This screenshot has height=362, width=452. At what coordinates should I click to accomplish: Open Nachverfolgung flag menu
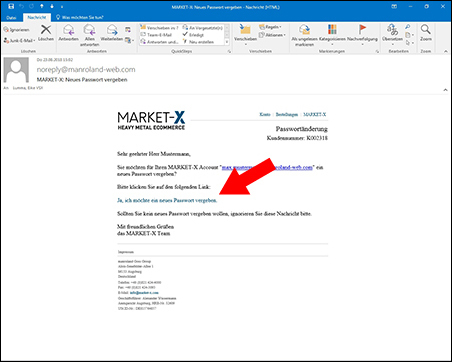point(362,34)
